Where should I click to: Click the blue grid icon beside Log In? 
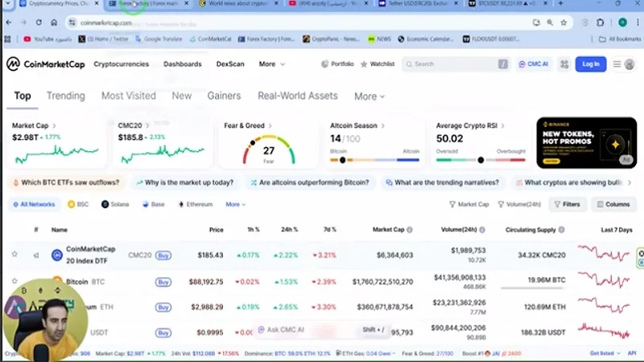click(562, 64)
